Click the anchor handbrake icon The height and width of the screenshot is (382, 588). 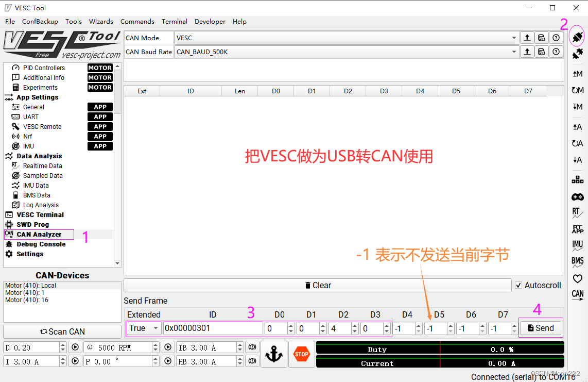[x=274, y=354]
